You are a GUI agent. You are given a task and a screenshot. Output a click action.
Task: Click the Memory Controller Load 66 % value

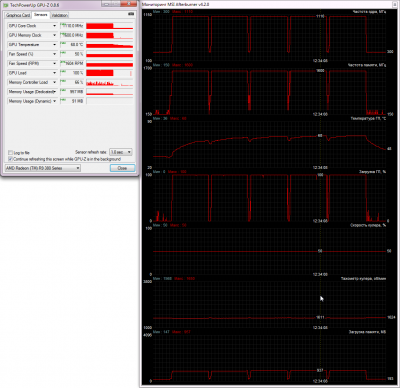coord(72,82)
